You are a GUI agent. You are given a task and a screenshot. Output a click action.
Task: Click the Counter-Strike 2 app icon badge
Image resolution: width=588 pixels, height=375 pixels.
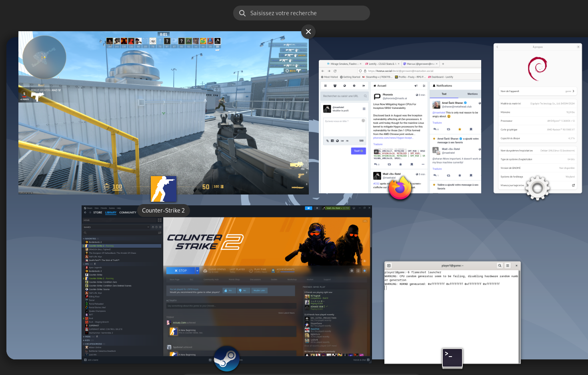coord(163,189)
